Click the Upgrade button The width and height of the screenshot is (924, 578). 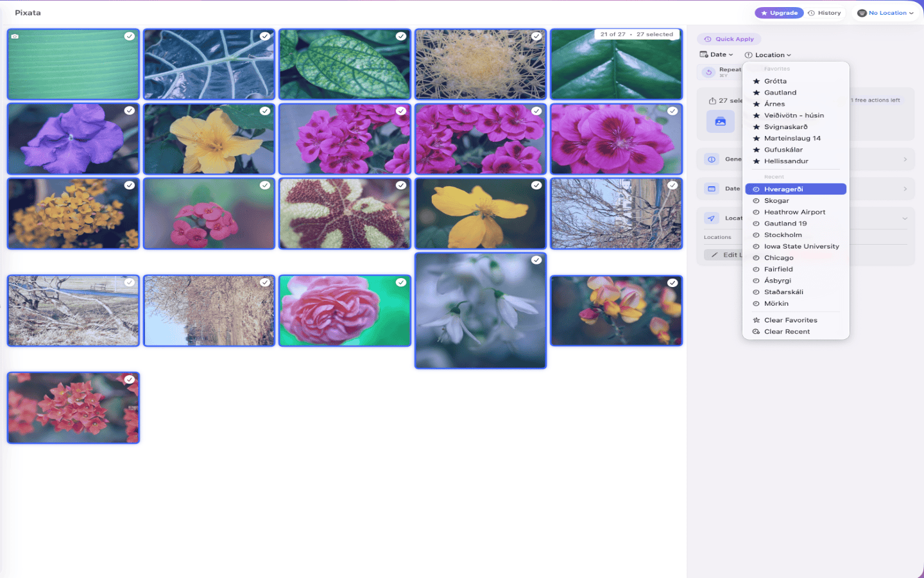coord(779,12)
